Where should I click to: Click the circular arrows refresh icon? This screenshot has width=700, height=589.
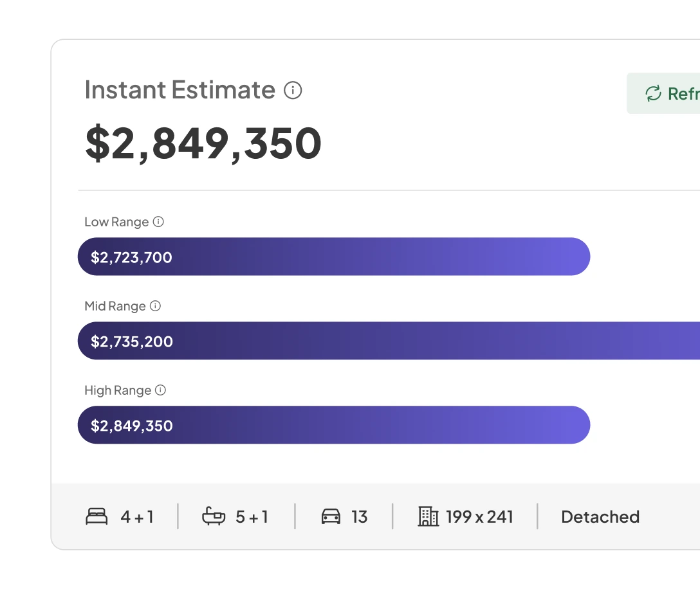point(653,94)
